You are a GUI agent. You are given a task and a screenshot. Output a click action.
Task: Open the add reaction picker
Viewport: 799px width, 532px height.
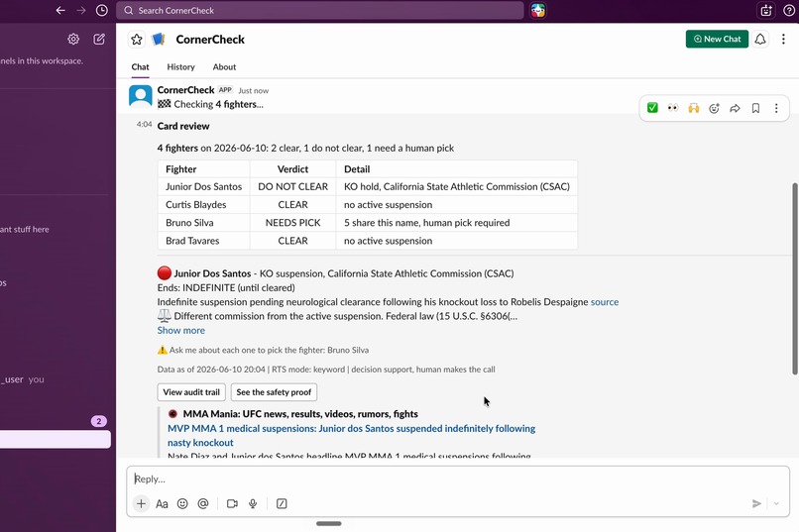[715, 108]
